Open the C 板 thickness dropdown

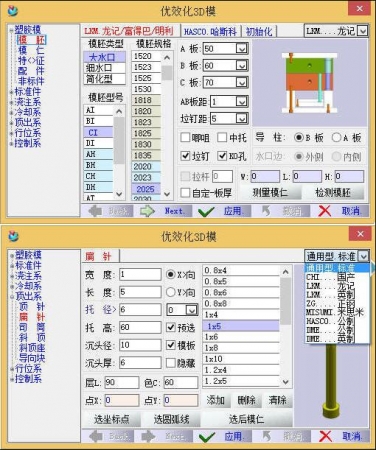242,82
